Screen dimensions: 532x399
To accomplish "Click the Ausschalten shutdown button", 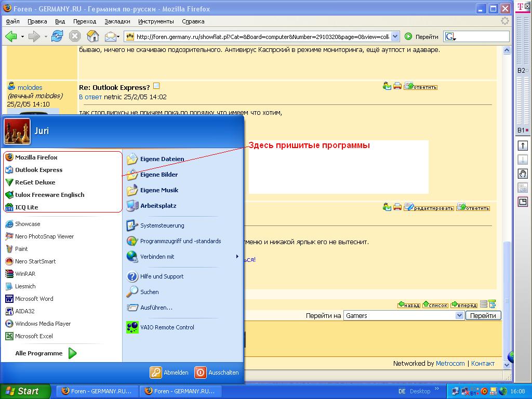I will point(217,373).
